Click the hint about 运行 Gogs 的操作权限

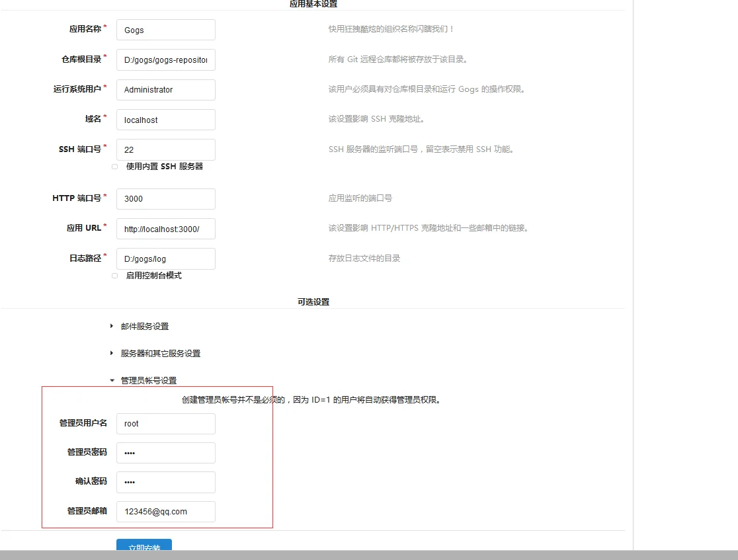tap(427, 89)
